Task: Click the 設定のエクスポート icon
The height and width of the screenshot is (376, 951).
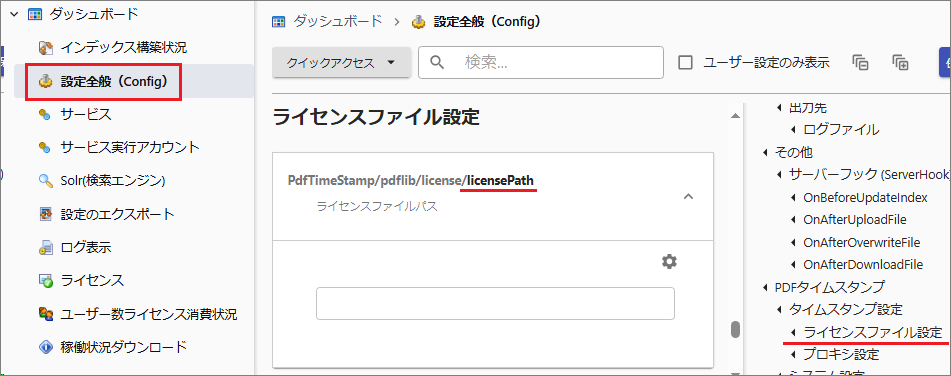Action: point(46,214)
